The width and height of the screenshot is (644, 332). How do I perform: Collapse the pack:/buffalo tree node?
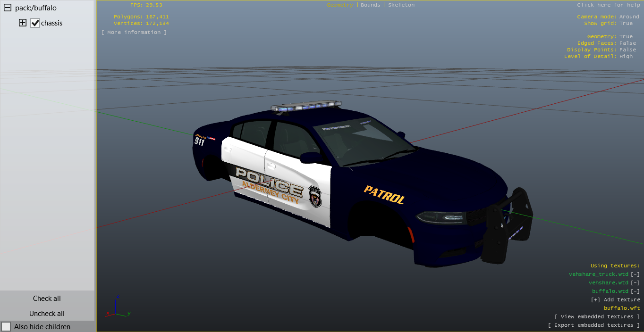click(8, 8)
